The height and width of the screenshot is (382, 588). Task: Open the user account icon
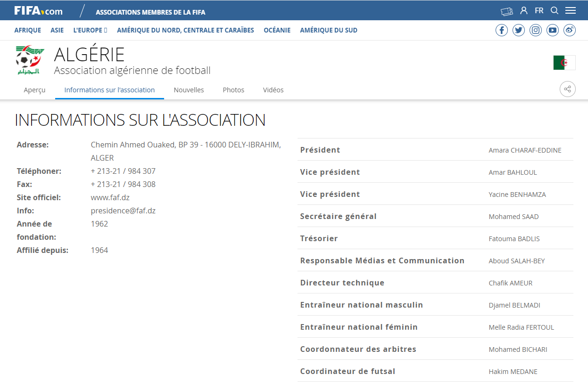click(524, 10)
